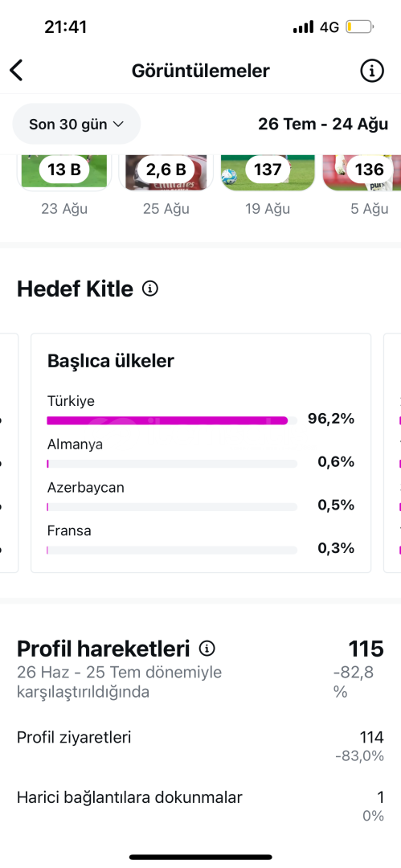Image resolution: width=401 pixels, height=868 pixels.
Task: Tap the Almanya country row bar
Action: pos(172,464)
